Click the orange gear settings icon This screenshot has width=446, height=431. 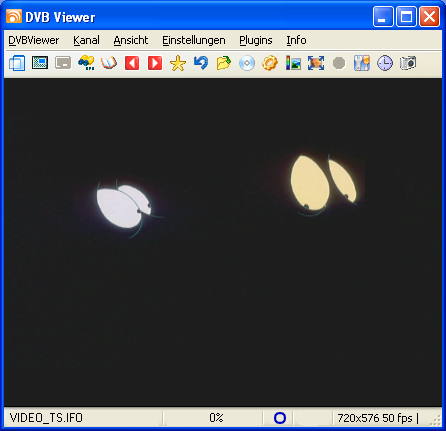[270, 63]
